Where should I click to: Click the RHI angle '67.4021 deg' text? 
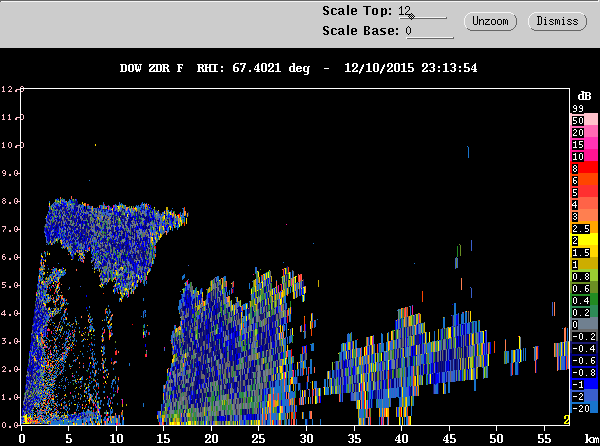271,68
